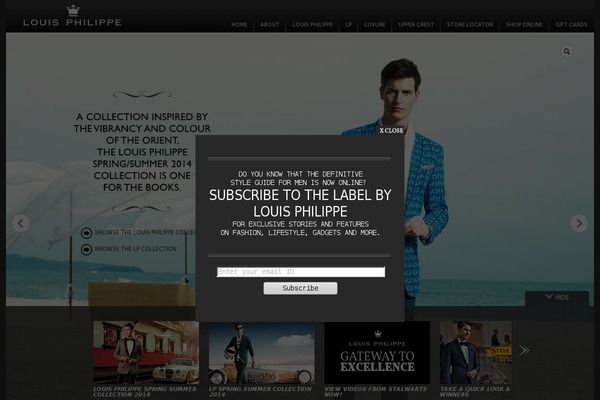Open the Home menu item
Screen dimensions: 600x400
click(x=240, y=24)
